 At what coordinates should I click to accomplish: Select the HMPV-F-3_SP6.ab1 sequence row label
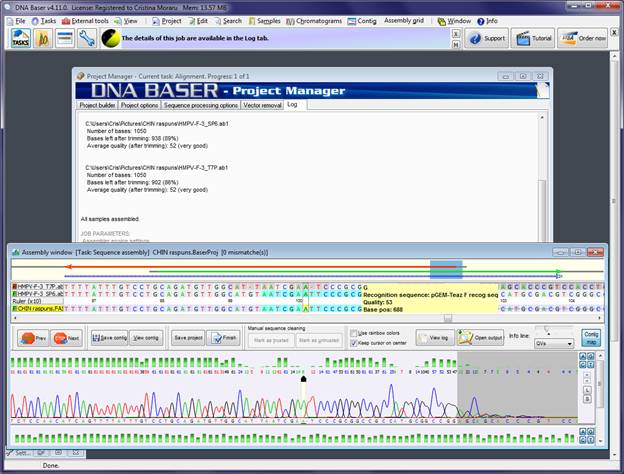click(38, 294)
